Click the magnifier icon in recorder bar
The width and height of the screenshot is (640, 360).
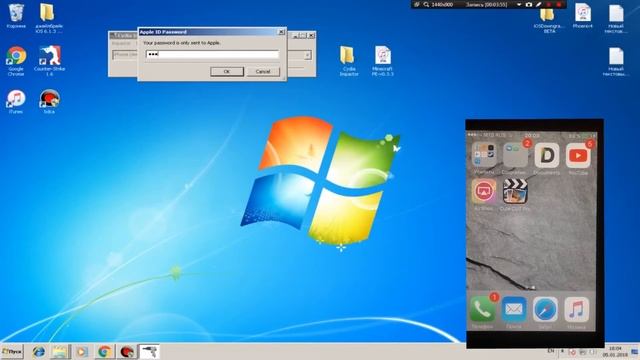[426, 4]
